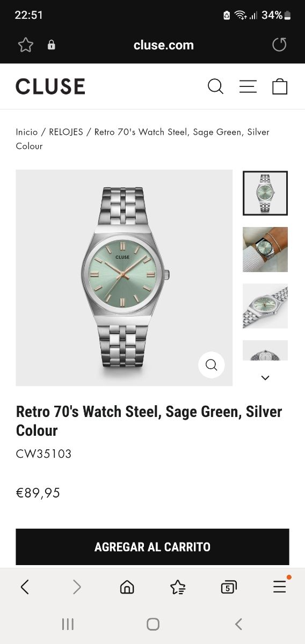
Task: Open the shopping bag cart icon
Action: click(x=280, y=86)
